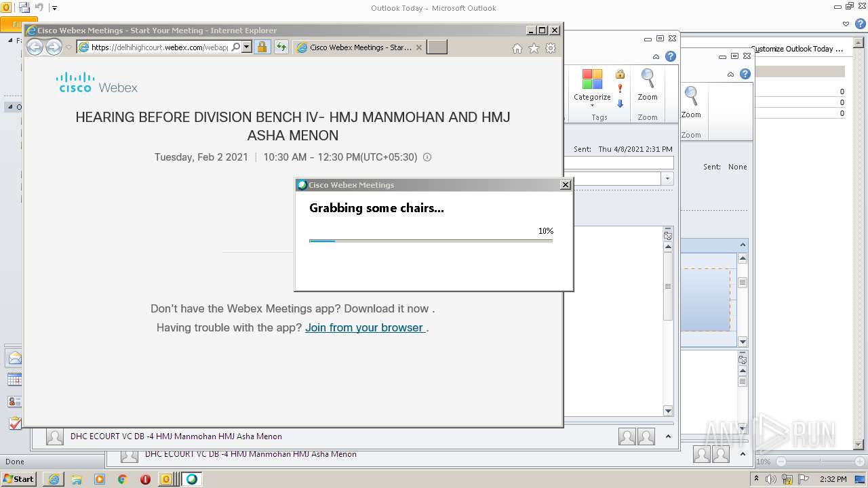
Task: Click the meeting time info icon
Action: (427, 157)
